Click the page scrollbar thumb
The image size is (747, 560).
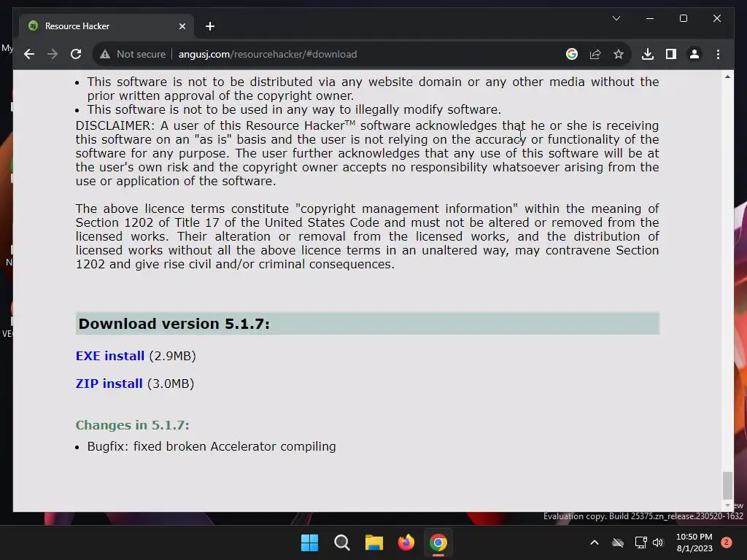727,485
